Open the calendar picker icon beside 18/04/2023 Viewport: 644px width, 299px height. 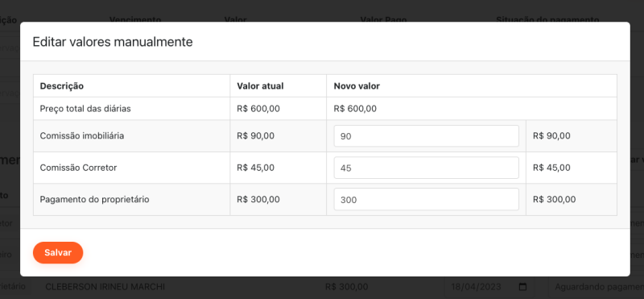[522, 287]
